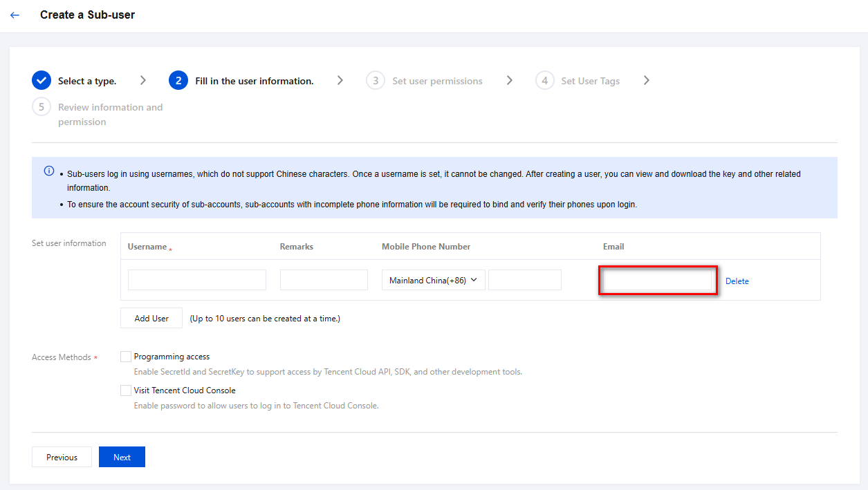Click the Next button
This screenshot has width=868, height=490.
tap(122, 457)
